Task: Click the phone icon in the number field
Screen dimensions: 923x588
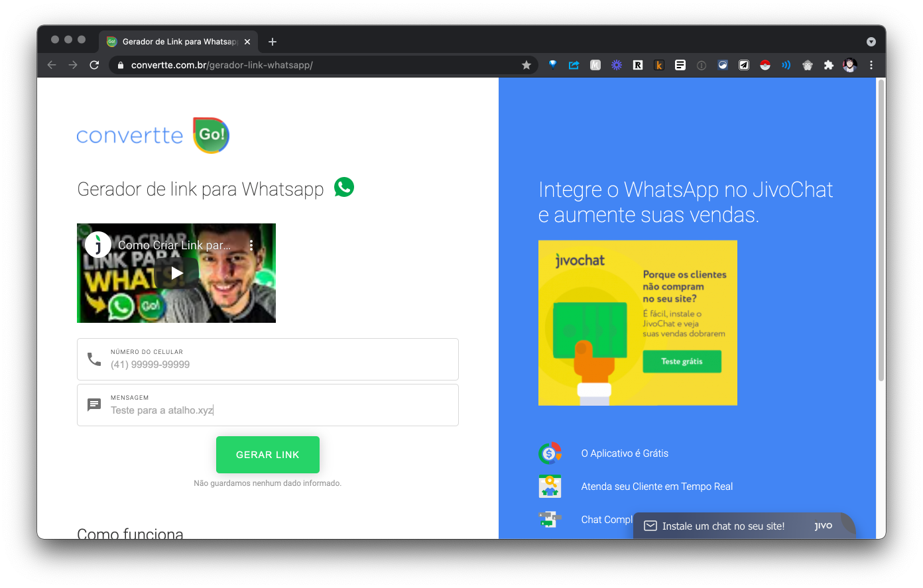Action: pos(94,359)
